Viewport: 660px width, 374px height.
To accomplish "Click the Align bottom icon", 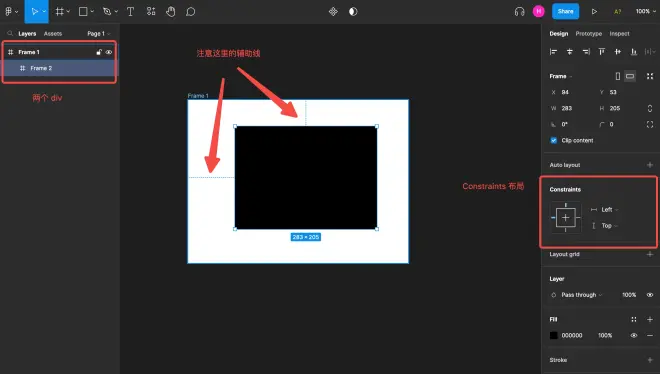I will coord(633,52).
